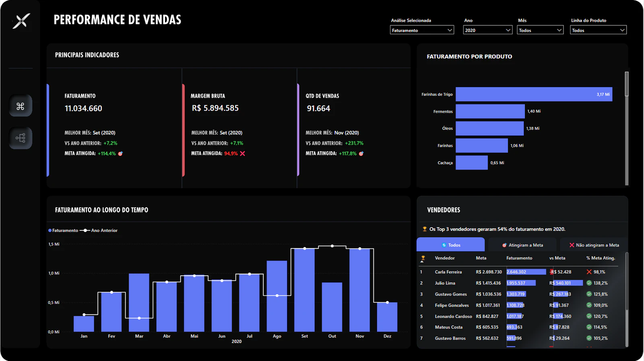Click the red X beside Margem Bruta 94,9%
This screenshot has width=644, height=361.
tap(242, 154)
